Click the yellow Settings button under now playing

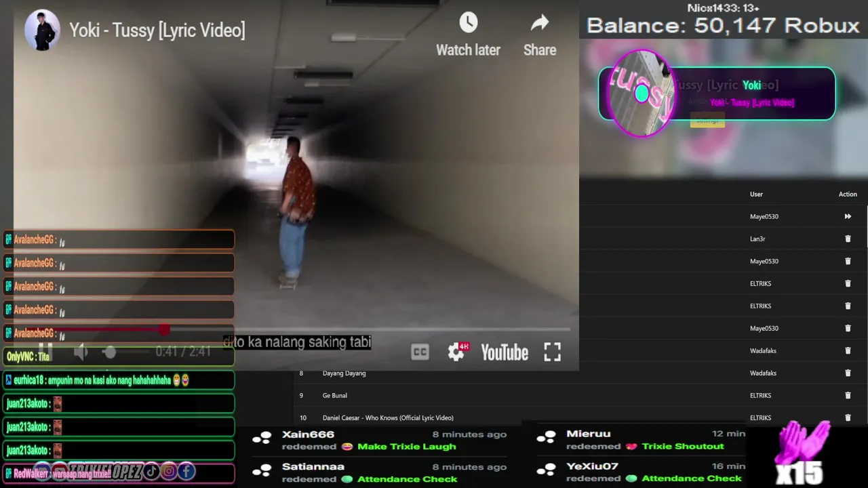(707, 120)
